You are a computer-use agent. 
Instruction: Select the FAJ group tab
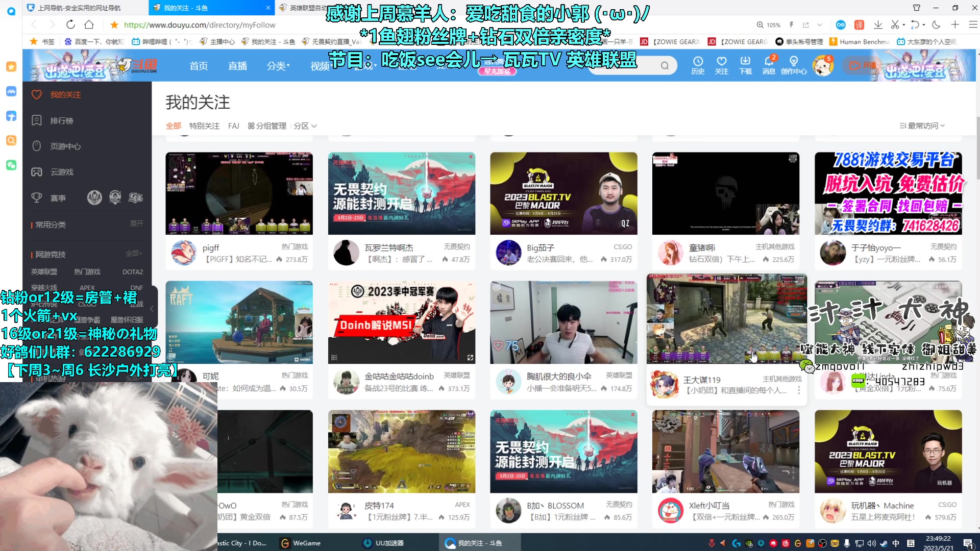click(234, 126)
